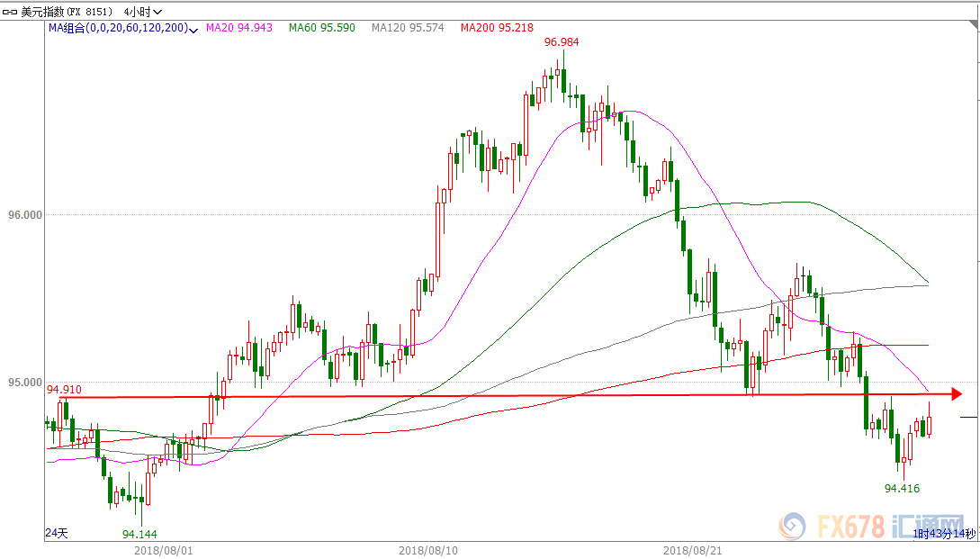
Task: Expand the MA组合 parameters dropdown arrow
Action: [193, 30]
